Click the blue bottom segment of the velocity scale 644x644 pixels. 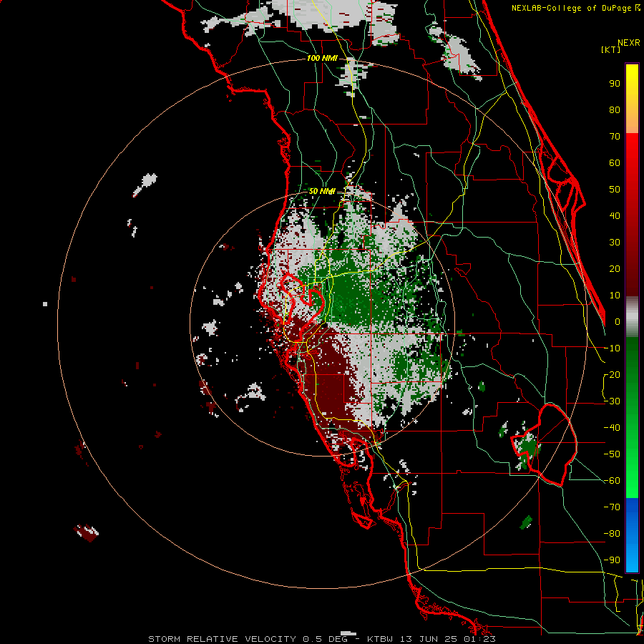(x=632, y=535)
